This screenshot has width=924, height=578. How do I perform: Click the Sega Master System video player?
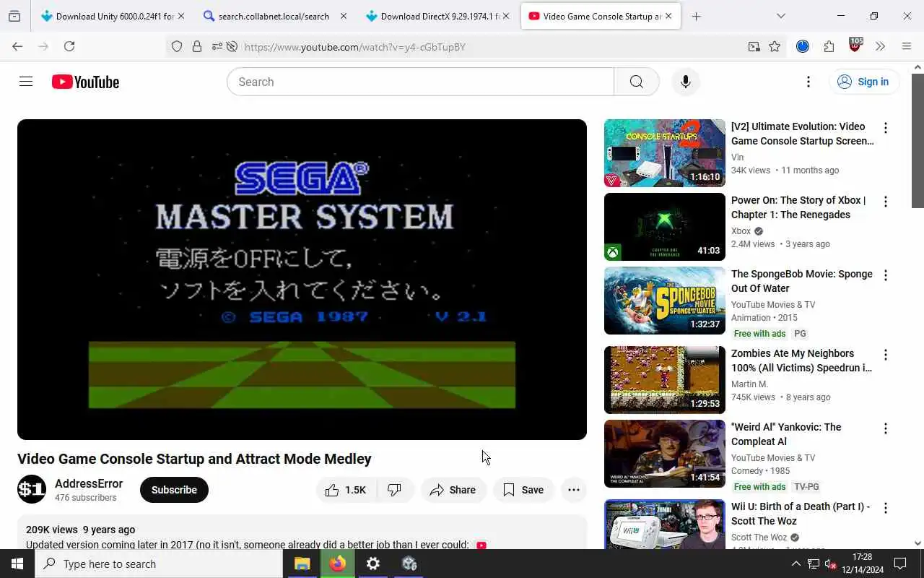tap(302, 280)
